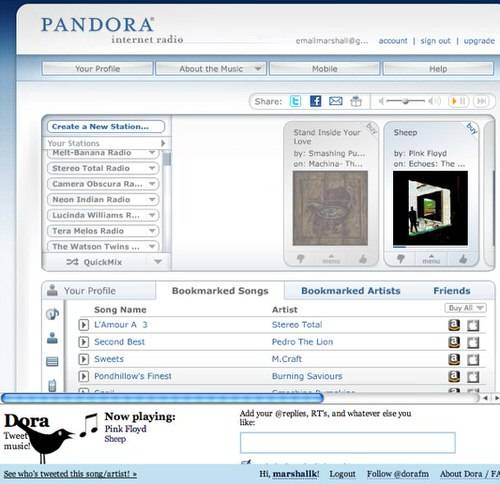Open the About the Music menu
Screen dimensions: 500x484
pos(211,69)
